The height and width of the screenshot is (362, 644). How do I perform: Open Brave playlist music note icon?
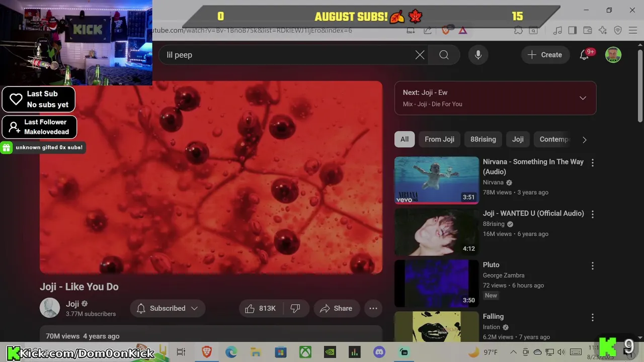(557, 30)
